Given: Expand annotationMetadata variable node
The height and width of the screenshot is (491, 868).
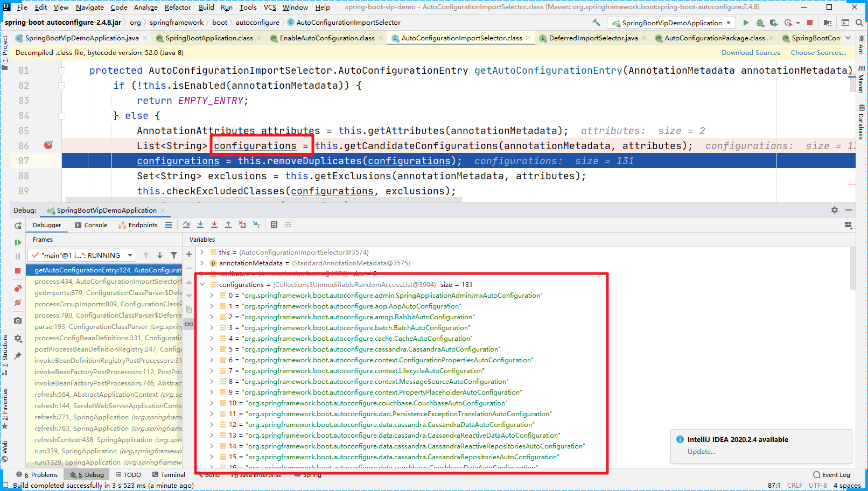Looking at the screenshot, I should [202, 263].
